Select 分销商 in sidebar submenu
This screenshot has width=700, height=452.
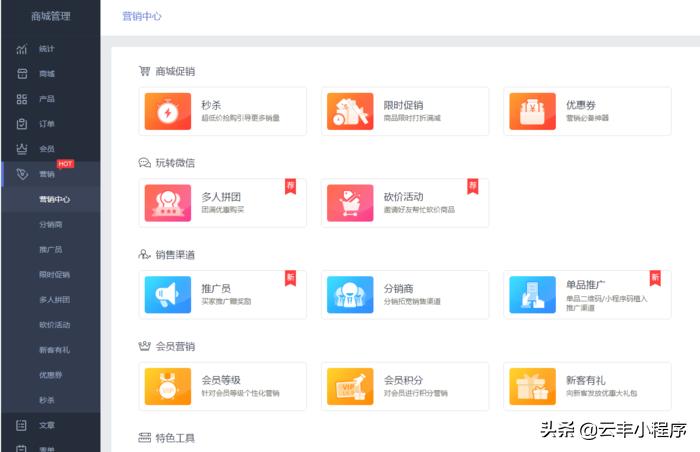[50, 224]
